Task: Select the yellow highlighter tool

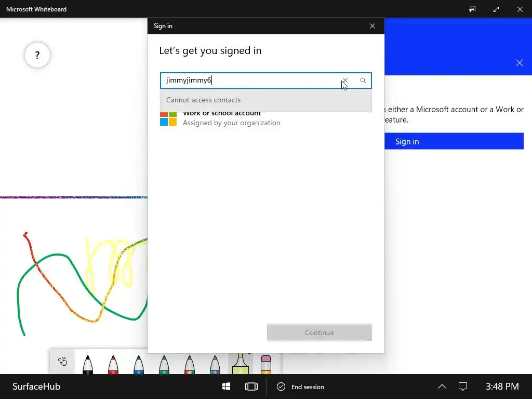Action: pos(240,364)
